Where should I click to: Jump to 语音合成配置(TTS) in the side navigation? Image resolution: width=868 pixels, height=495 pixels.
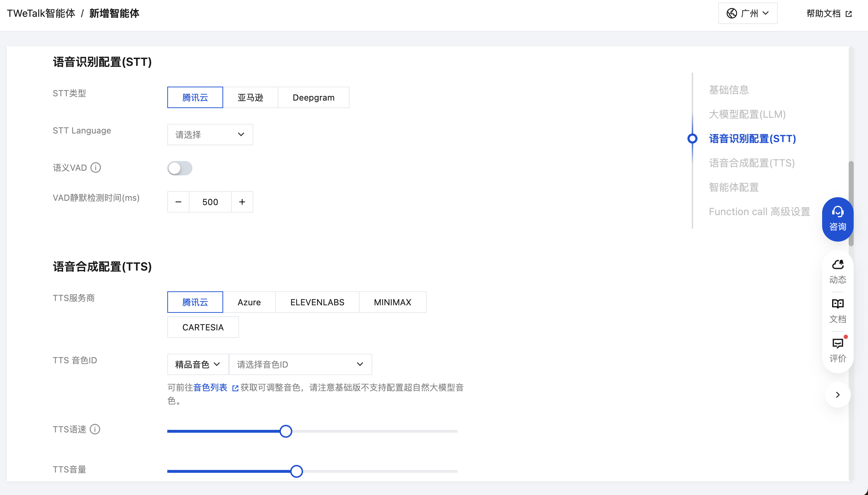[752, 163]
